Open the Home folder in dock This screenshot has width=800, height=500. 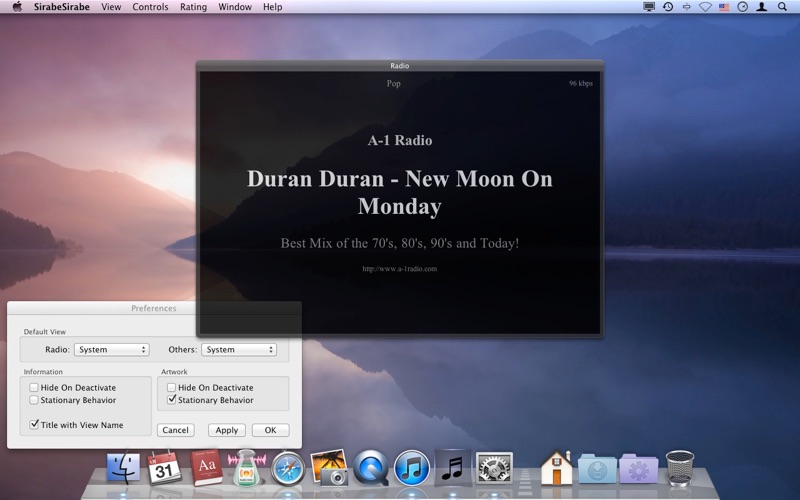[x=556, y=467]
